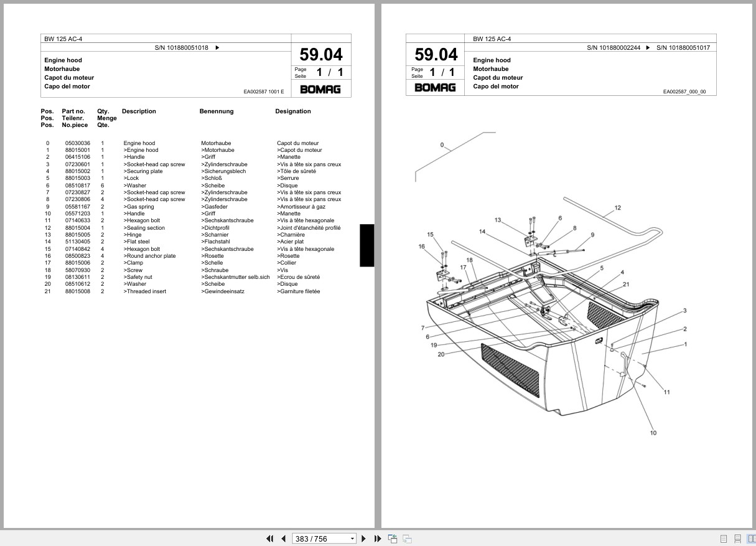The width and height of the screenshot is (756, 546).
Task: Switch to continuous scrolling page layout
Action: (737, 539)
